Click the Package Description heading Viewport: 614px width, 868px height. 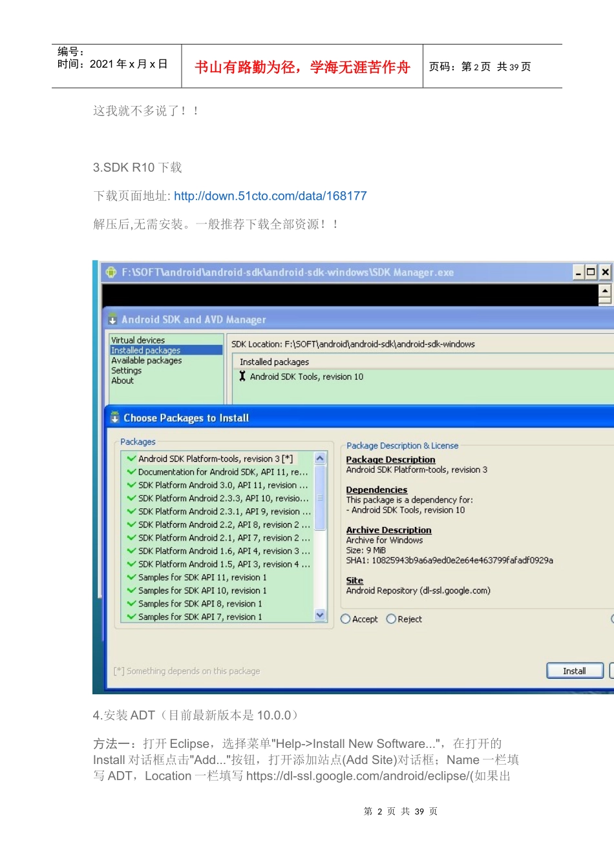(x=390, y=459)
